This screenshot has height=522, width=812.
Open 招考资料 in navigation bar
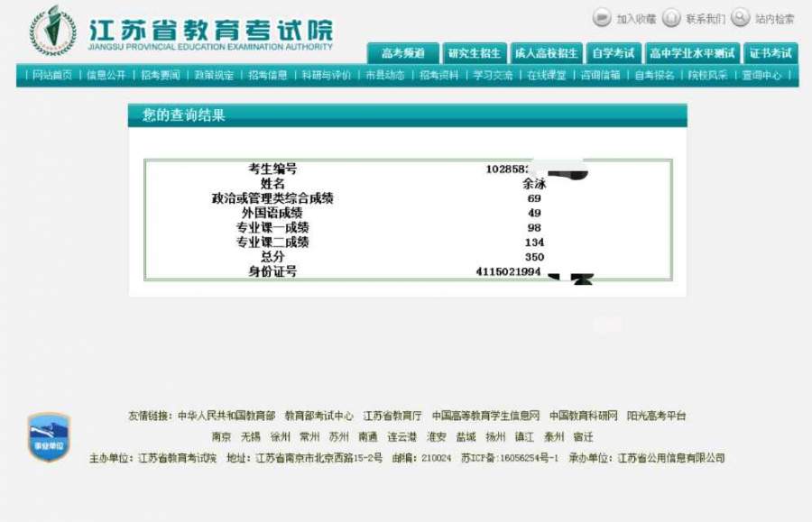point(439,75)
